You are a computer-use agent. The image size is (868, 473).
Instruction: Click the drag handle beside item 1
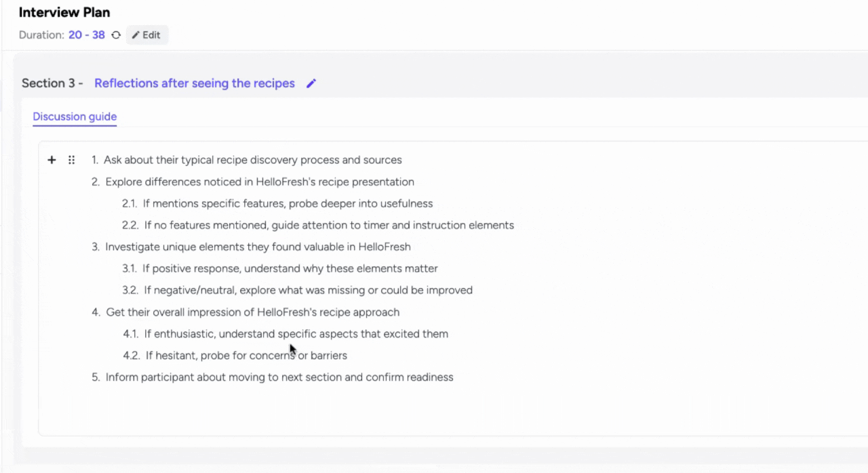(x=71, y=160)
